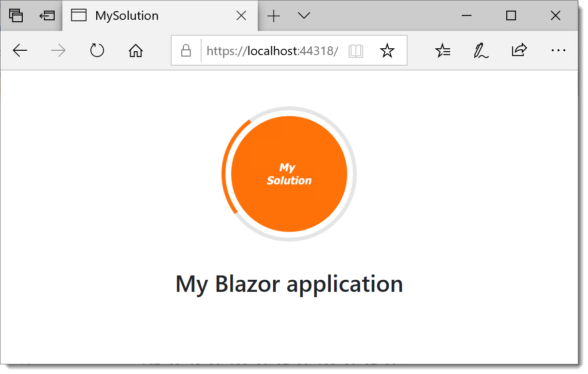Click the Forward navigation arrow
This screenshot has height=374, width=588.
pos(58,50)
